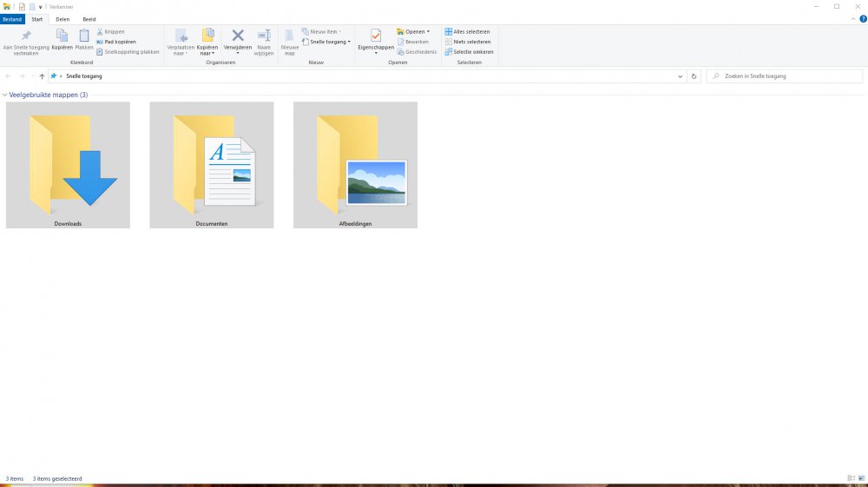Click the Openen button in the ribbon
The height and width of the screenshot is (487, 868).
coord(413,31)
